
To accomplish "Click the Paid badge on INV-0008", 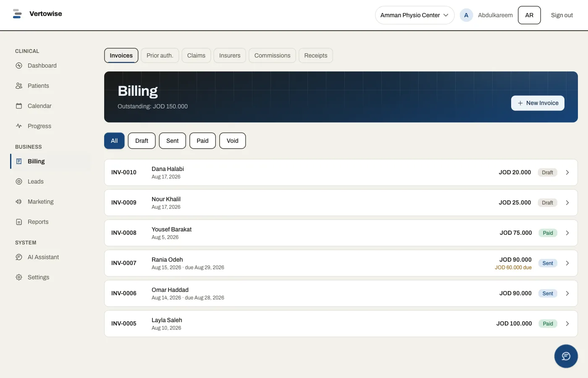I will 548,233.
